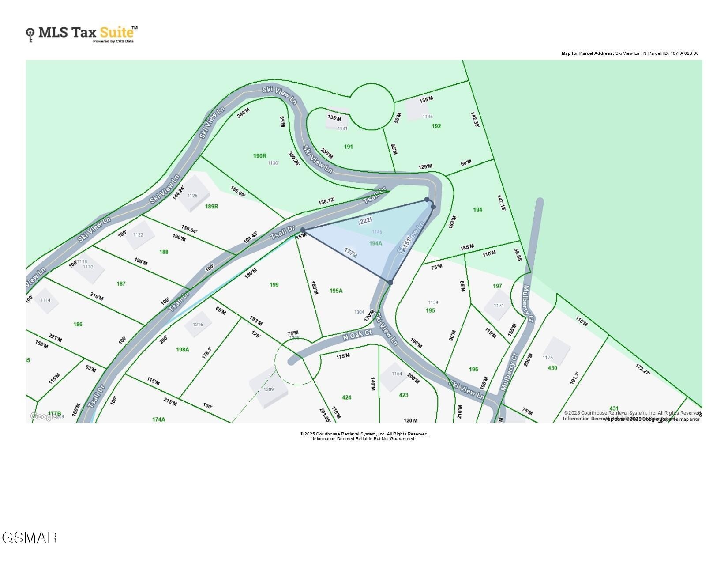Click lot number 430
The width and height of the screenshot is (728, 563).
pyautogui.click(x=552, y=368)
